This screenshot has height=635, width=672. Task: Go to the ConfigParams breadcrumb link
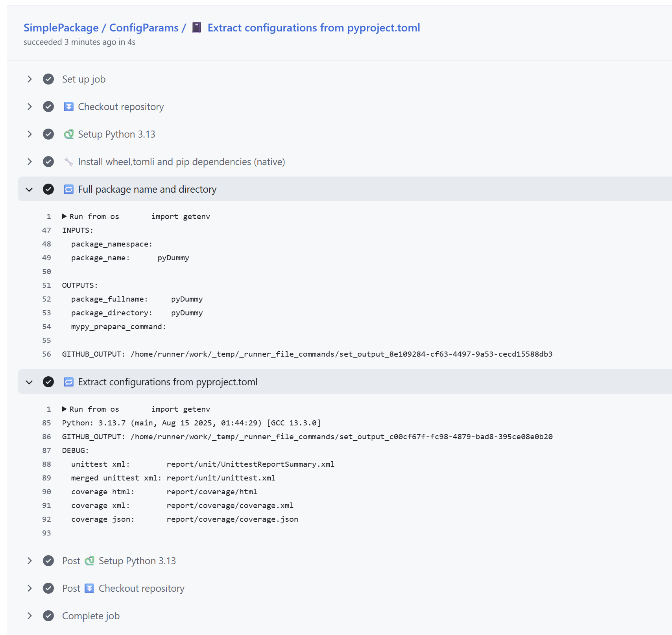tap(144, 28)
